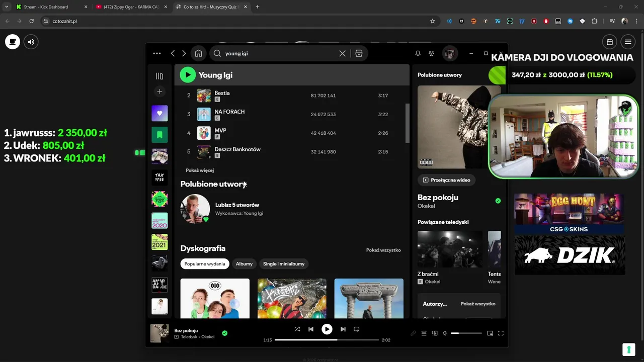Skip to previous track
644x362 pixels.
point(311,329)
